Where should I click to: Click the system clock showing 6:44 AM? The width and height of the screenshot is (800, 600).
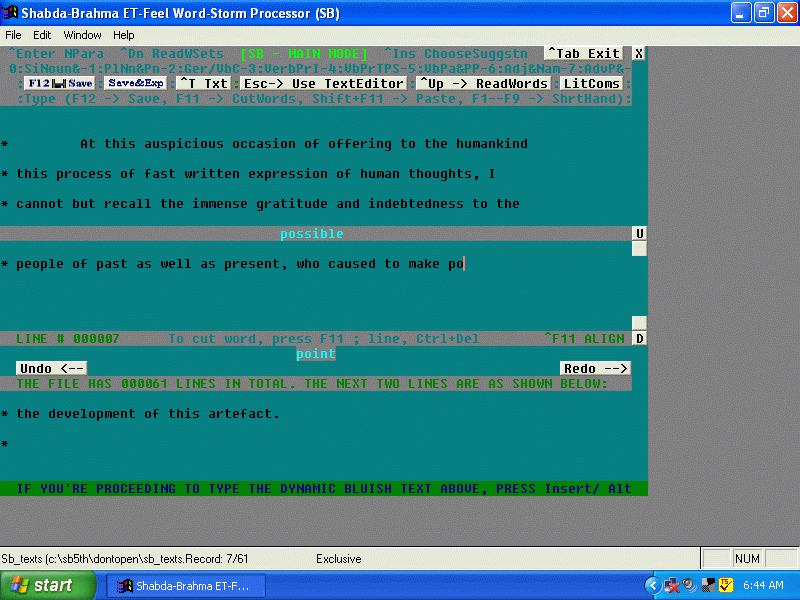763,586
